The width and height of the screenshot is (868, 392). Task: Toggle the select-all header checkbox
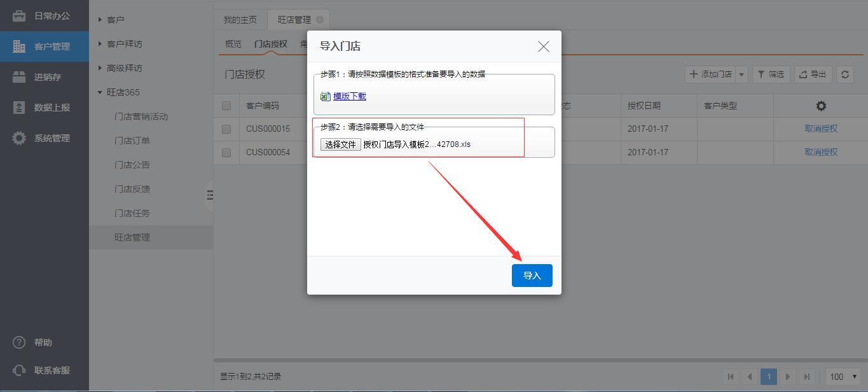[x=226, y=106]
